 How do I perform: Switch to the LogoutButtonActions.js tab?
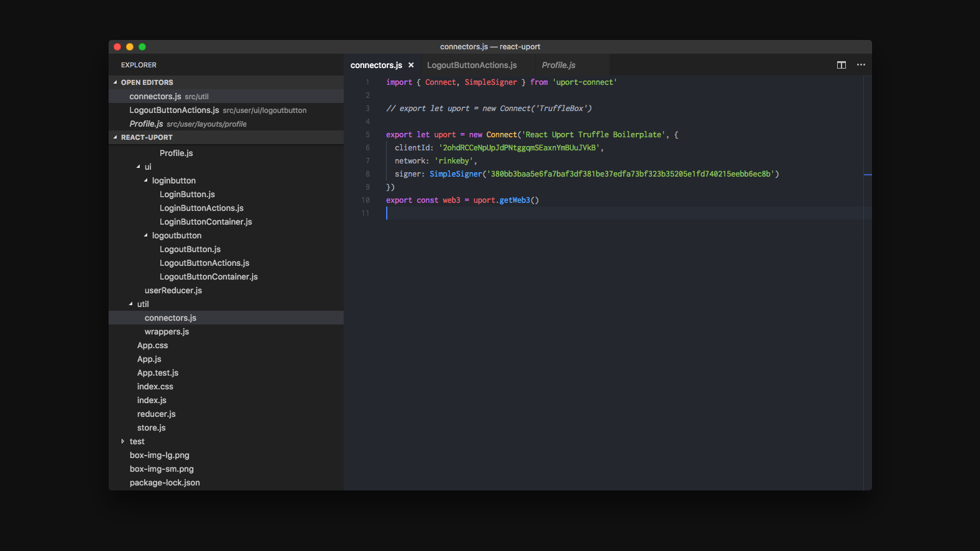pos(472,65)
